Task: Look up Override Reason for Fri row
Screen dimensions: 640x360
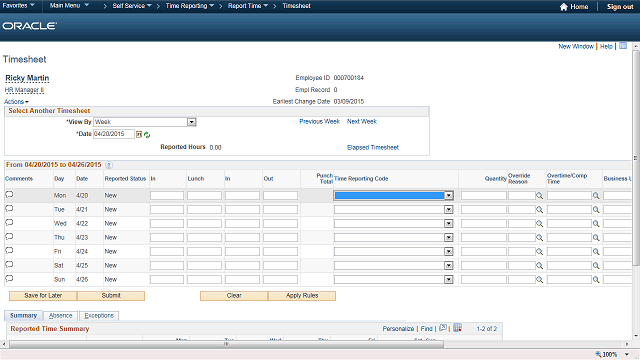Action: coord(540,252)
